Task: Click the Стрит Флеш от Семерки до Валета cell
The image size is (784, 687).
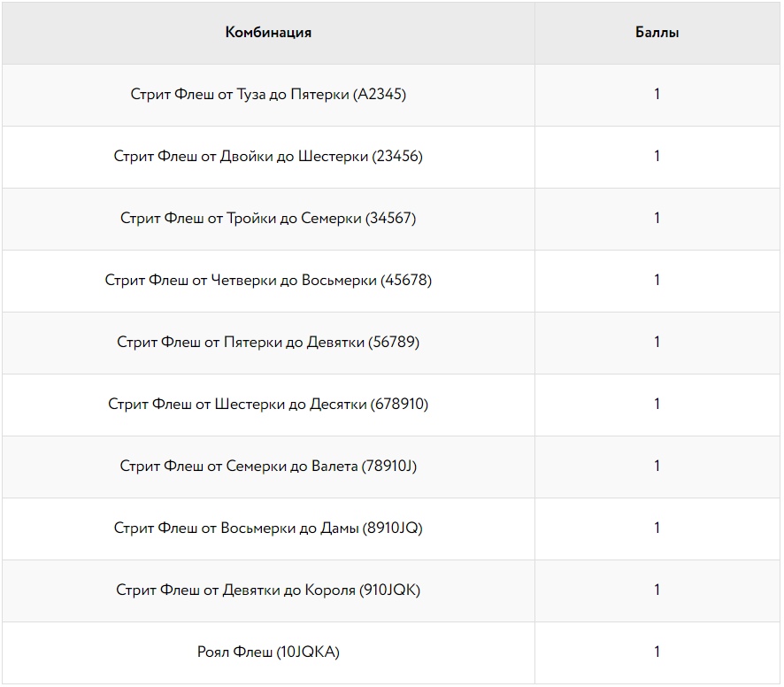Action: (x=268, y=467)
